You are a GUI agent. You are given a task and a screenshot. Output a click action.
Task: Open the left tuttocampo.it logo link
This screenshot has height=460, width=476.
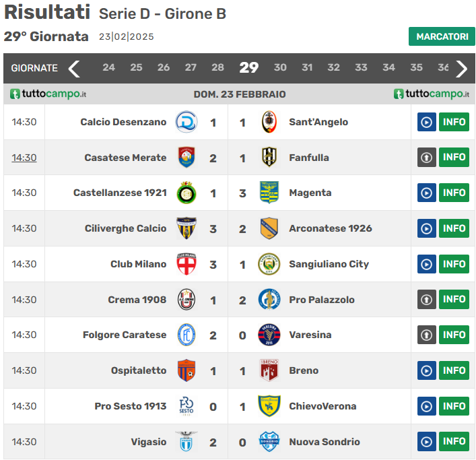48,94
